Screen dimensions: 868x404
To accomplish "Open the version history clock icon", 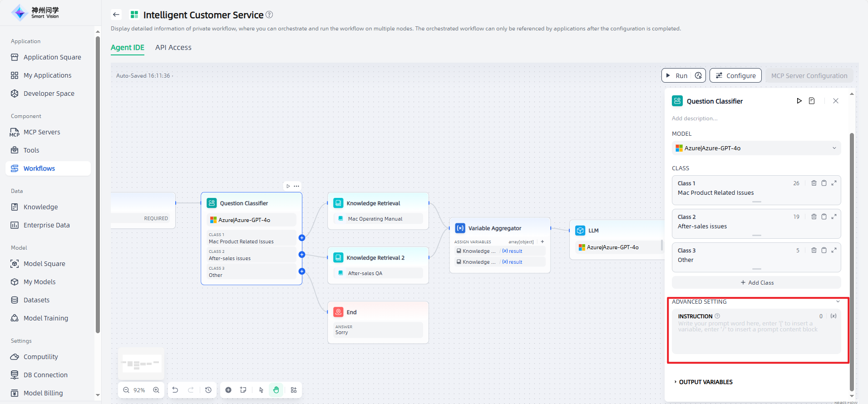I will coord(208,390).
